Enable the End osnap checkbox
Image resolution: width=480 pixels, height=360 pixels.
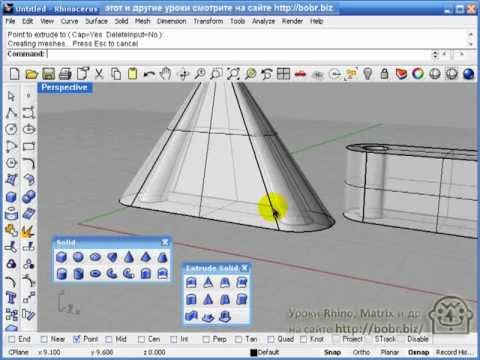pos(12,339)
